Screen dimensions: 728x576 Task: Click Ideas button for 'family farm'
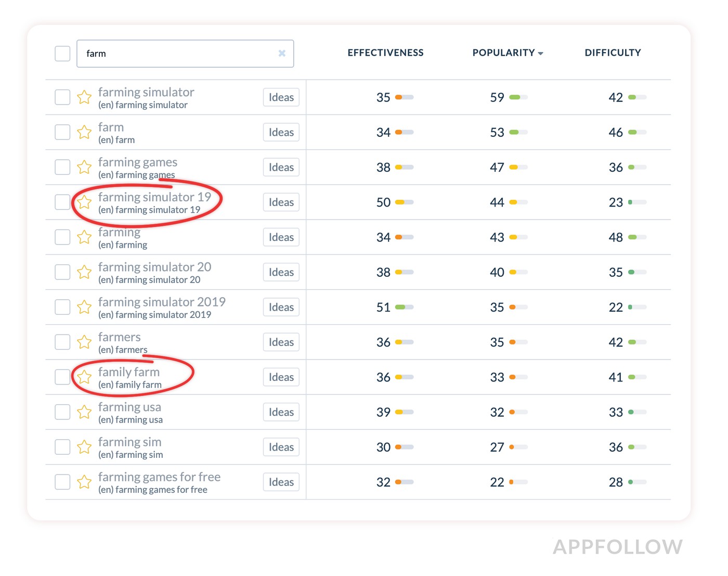[x=281, y=377]
